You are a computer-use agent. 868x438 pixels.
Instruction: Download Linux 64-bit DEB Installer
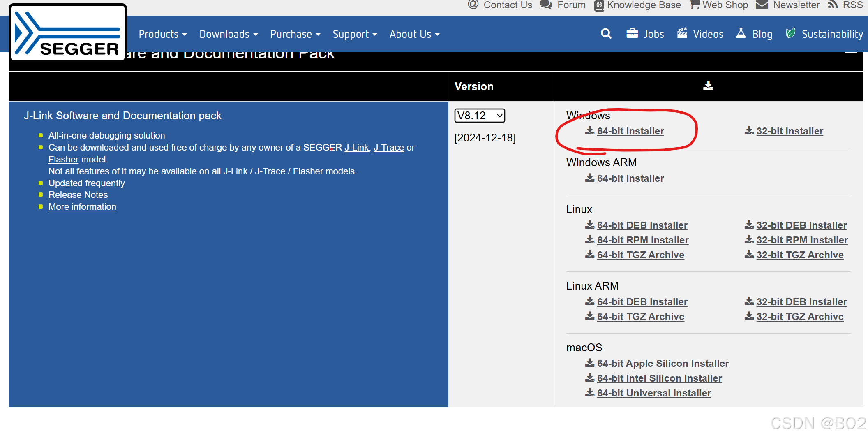coord(642,225)
